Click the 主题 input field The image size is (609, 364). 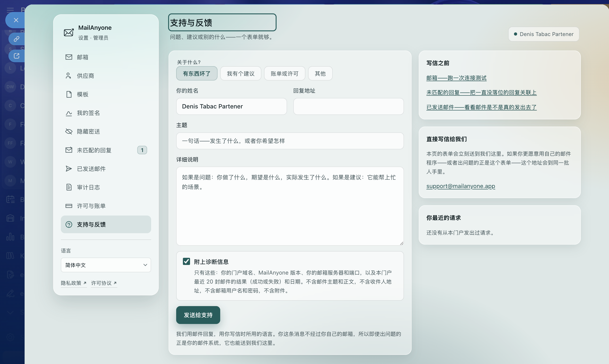290,141
